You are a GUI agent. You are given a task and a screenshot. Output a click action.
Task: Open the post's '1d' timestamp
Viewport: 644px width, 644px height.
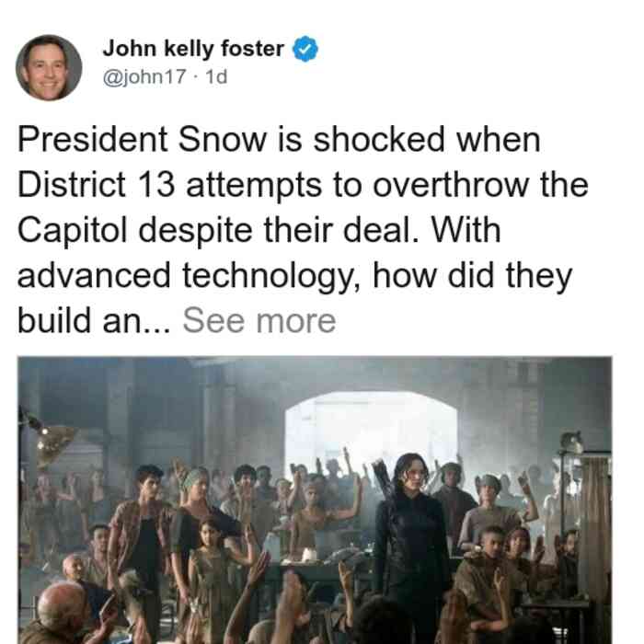click(216, 76)
